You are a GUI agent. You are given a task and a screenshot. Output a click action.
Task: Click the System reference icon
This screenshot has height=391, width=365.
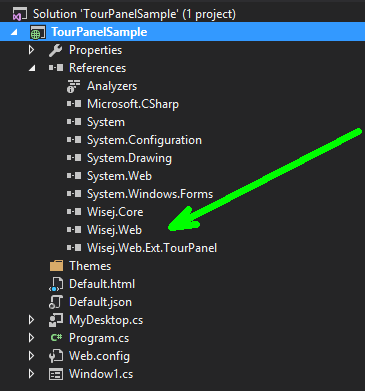(74, 122)
